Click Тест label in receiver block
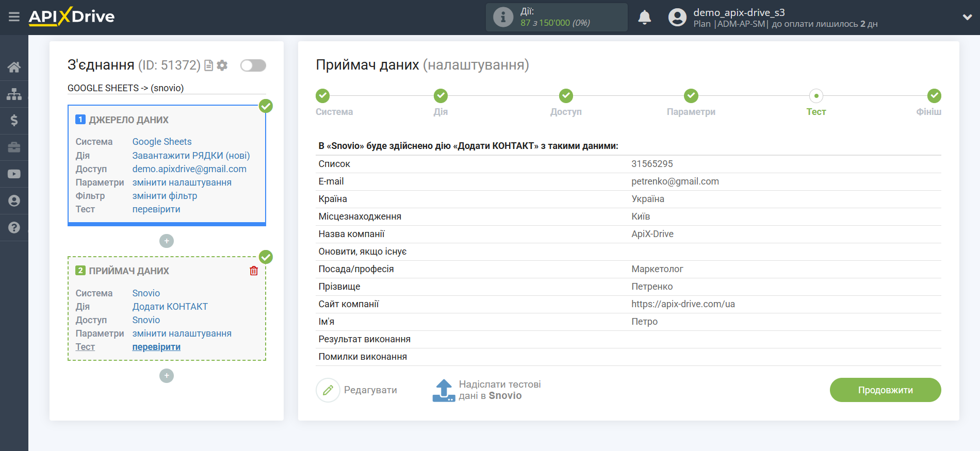Screen dimensions: 980x451 pyautogui.click(x=85, y=347)
